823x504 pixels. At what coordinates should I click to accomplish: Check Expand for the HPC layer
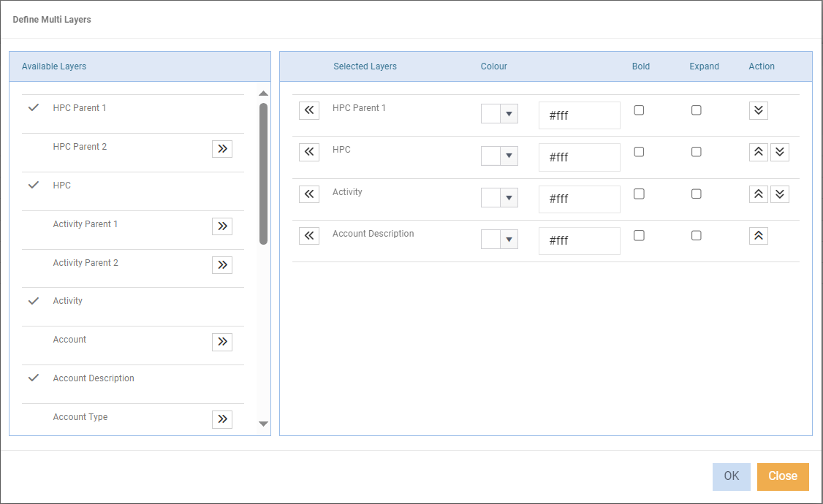[x=696, y=151]
